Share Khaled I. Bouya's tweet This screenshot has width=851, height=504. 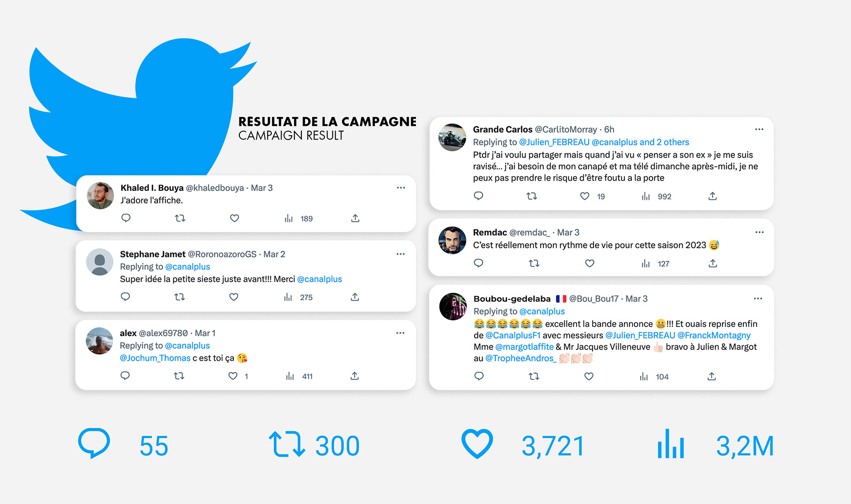click(x=355, y=218)
